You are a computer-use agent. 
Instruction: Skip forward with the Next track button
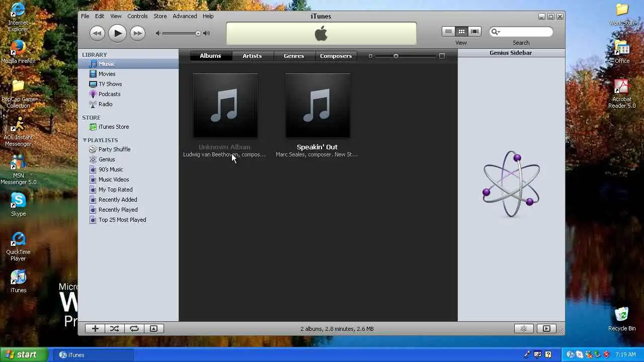137,33
